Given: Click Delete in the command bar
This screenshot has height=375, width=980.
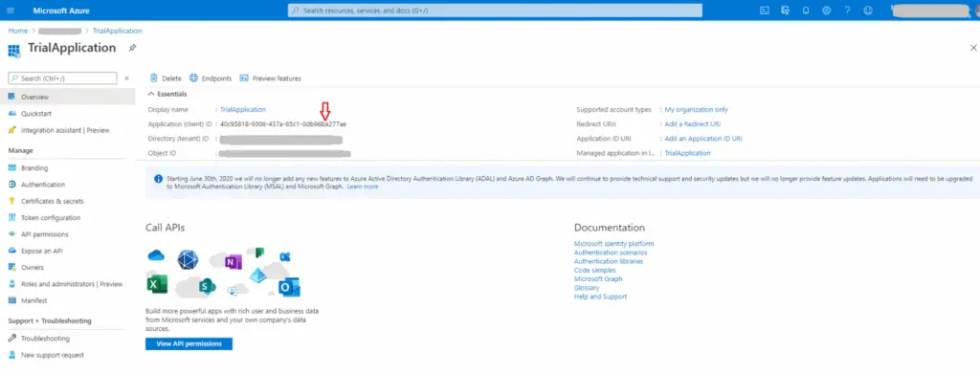Looking at the screenshot, I should click(x=166, y=78).
